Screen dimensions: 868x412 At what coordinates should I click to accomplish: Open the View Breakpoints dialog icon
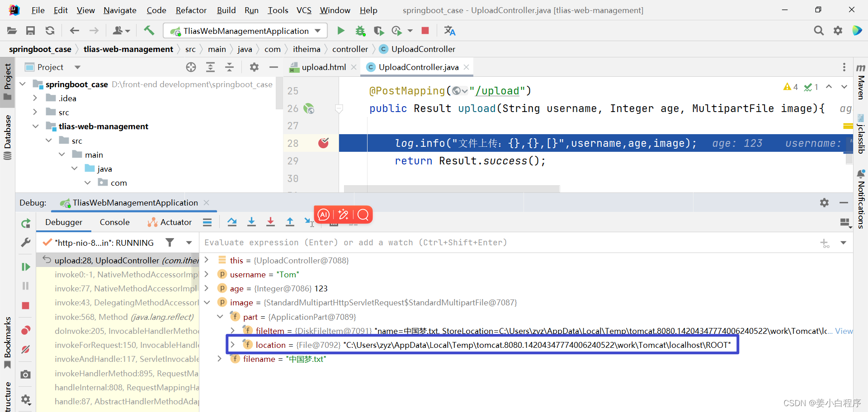(x=26, y=330)
